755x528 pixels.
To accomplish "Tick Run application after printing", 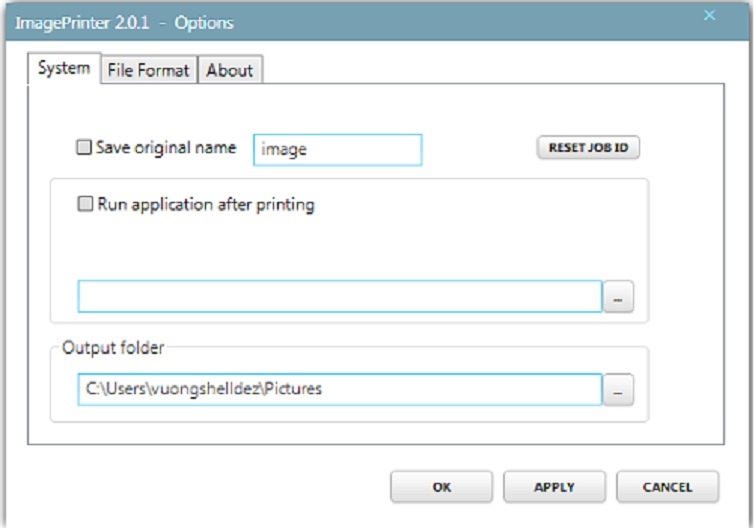I will coord(85,204).
